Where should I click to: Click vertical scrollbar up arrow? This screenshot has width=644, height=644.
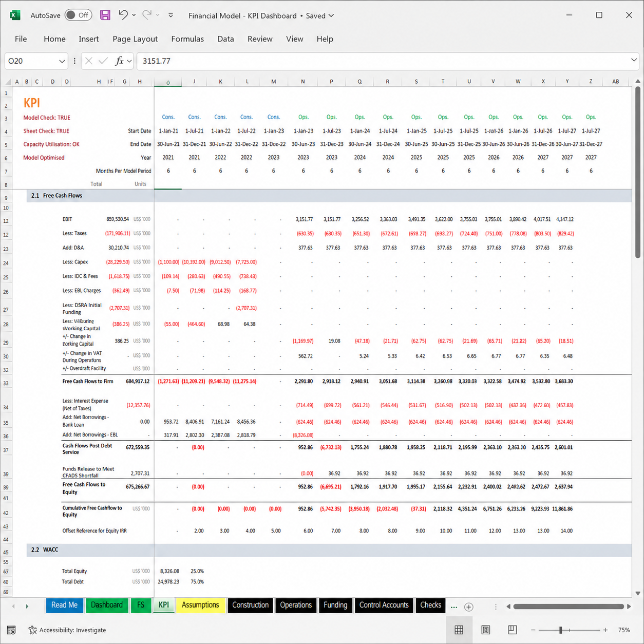click(638, 82)
